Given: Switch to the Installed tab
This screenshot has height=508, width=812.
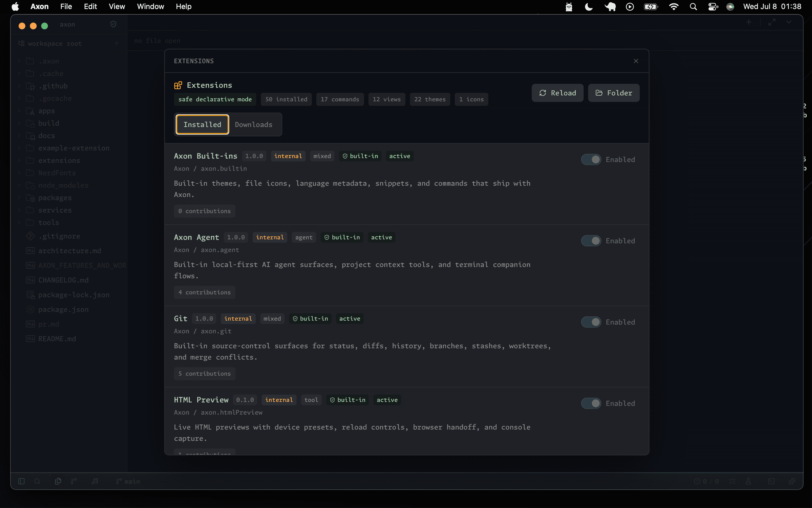Looking at the screenshot, I should (x=202, y=125).
